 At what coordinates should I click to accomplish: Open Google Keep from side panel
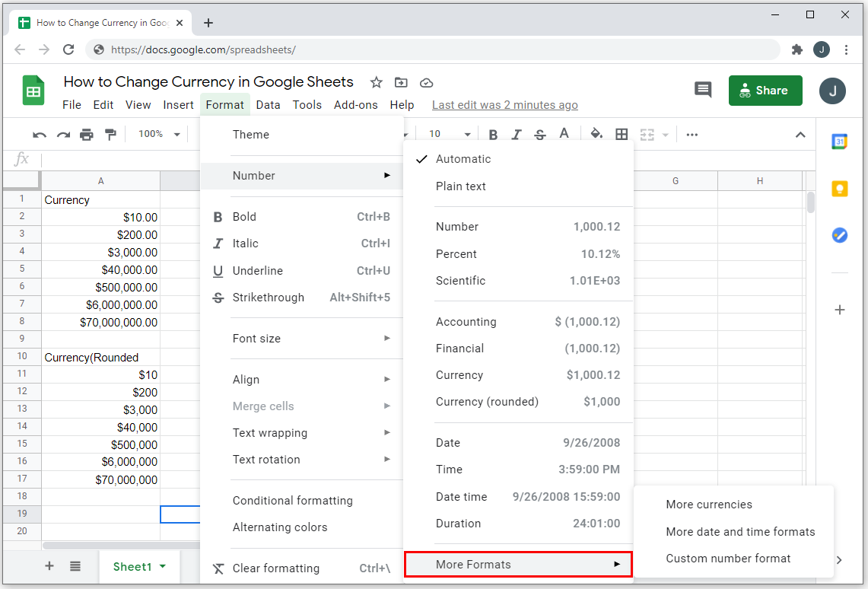coord(839,189)
